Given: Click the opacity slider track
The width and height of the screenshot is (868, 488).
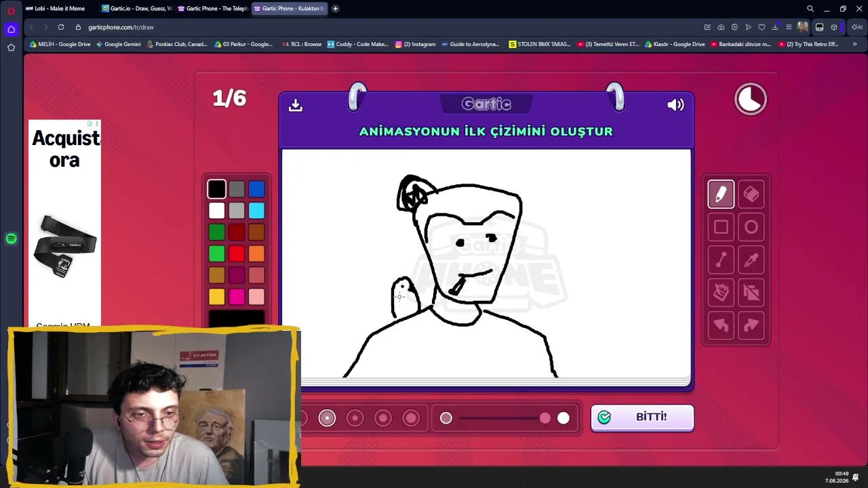Looking at the screenshot, I should pyautogui.click(x=505, y=418).
